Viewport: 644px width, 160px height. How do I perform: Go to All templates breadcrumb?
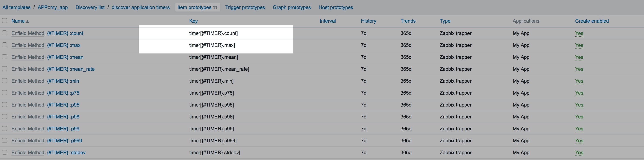pyautogui.click(x=16, y=7)
